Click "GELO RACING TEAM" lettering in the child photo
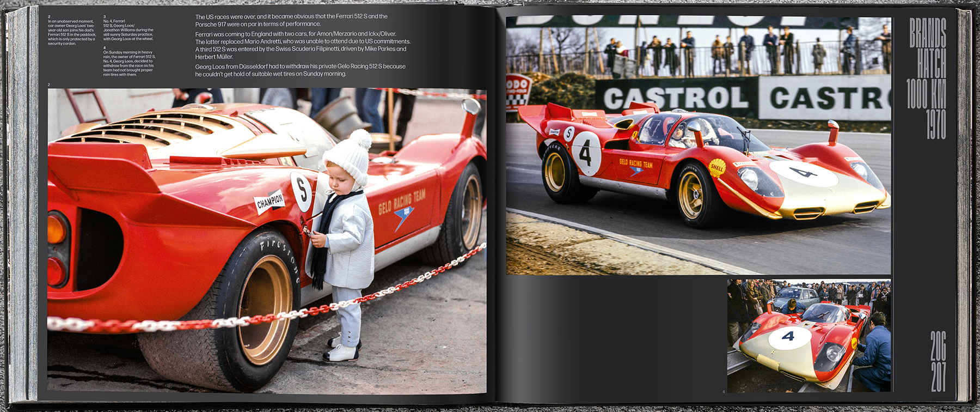 (402, 201)
